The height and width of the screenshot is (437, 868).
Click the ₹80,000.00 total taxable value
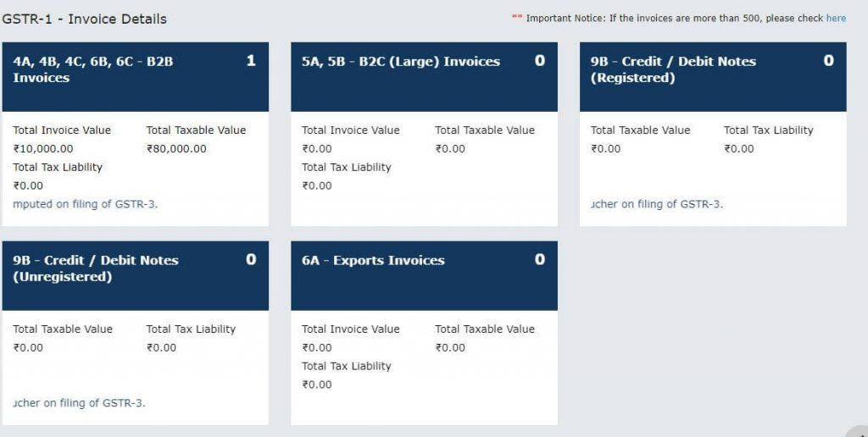point(176,149)
